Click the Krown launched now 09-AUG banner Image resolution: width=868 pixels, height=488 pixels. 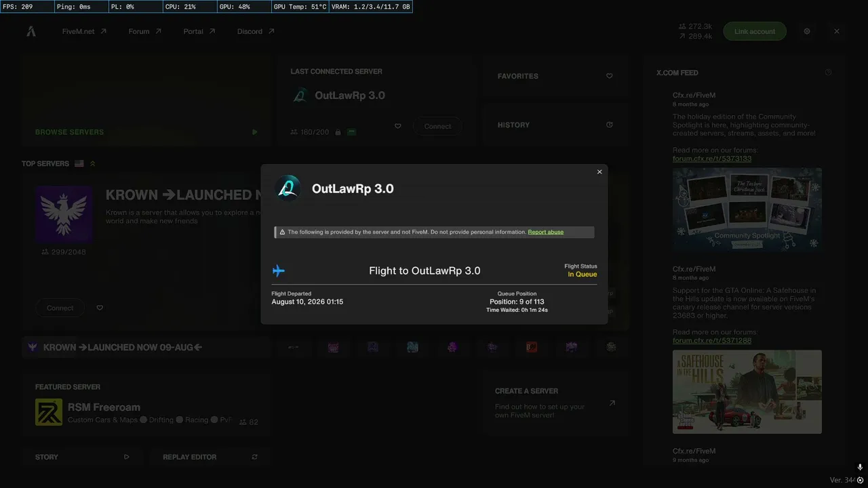(x=146, y=347)
